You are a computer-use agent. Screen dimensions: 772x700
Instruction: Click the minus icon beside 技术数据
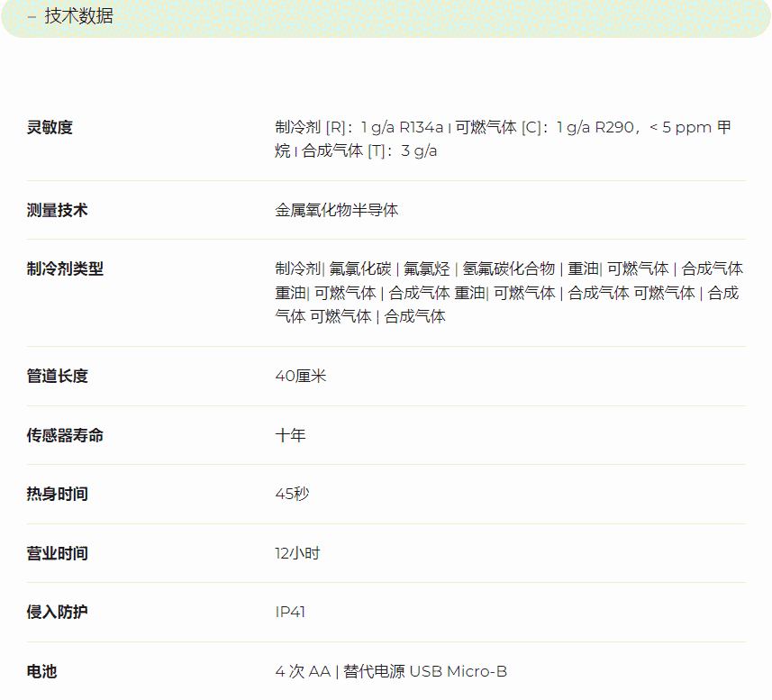click(x=32, y=17)
